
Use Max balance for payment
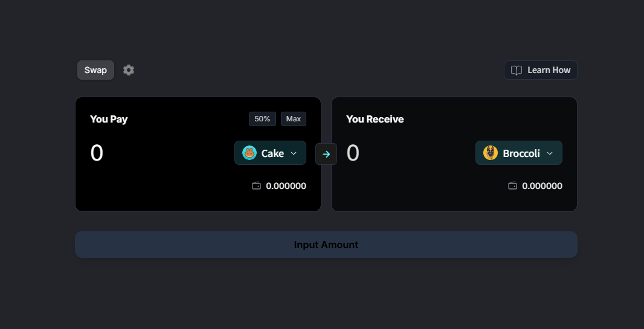point(293,119)
